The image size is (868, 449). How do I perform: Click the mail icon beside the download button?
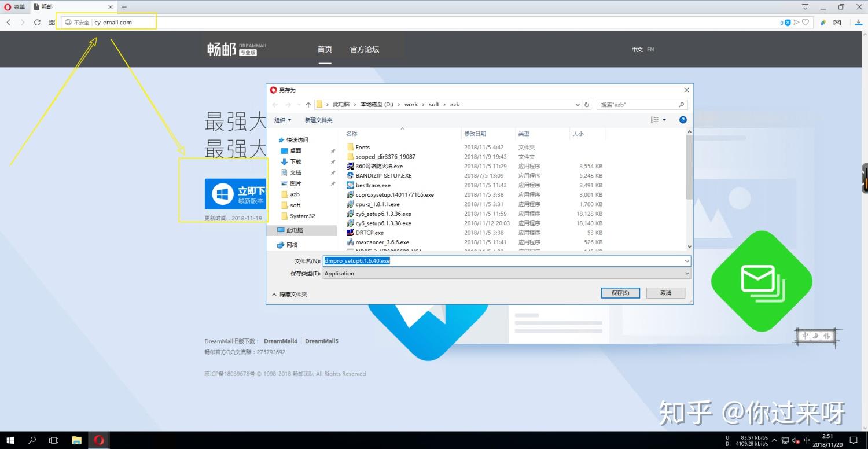(x=837, y=22)
